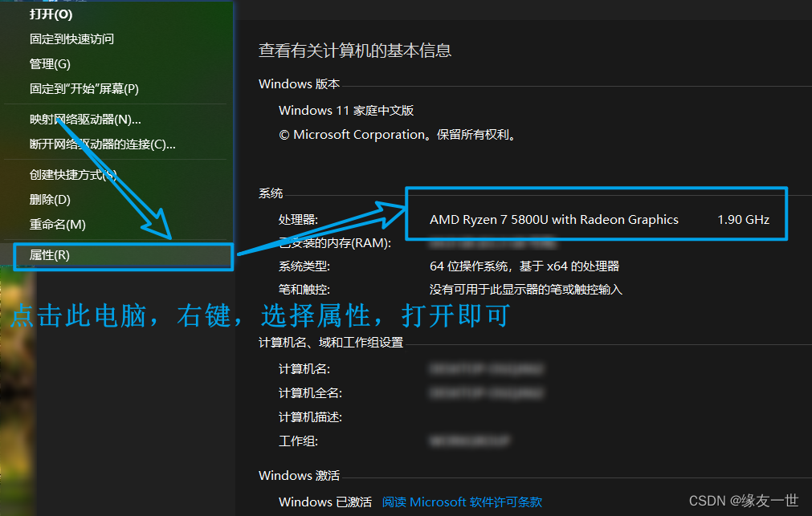The image size is (812, 516).
Task: Select the 64 位操作系统 system type value
Action: click(x=524, y=266)
